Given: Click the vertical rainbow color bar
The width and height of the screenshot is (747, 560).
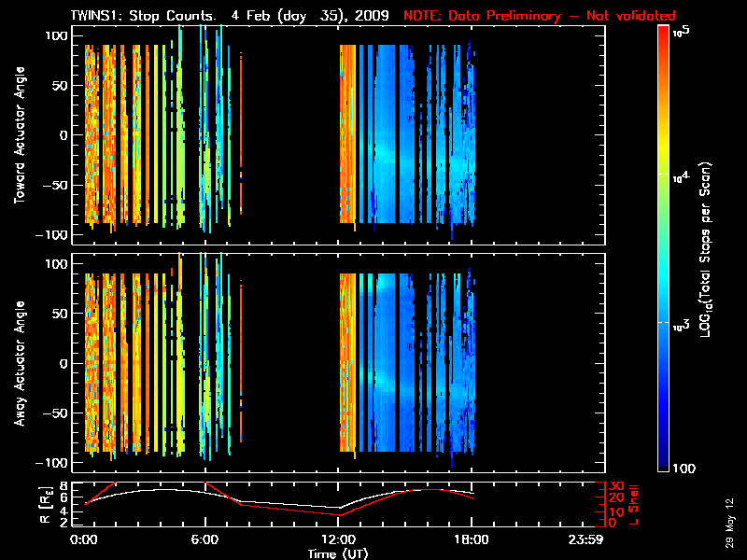Looking at the screenshot, I should [x=664, y=249].
